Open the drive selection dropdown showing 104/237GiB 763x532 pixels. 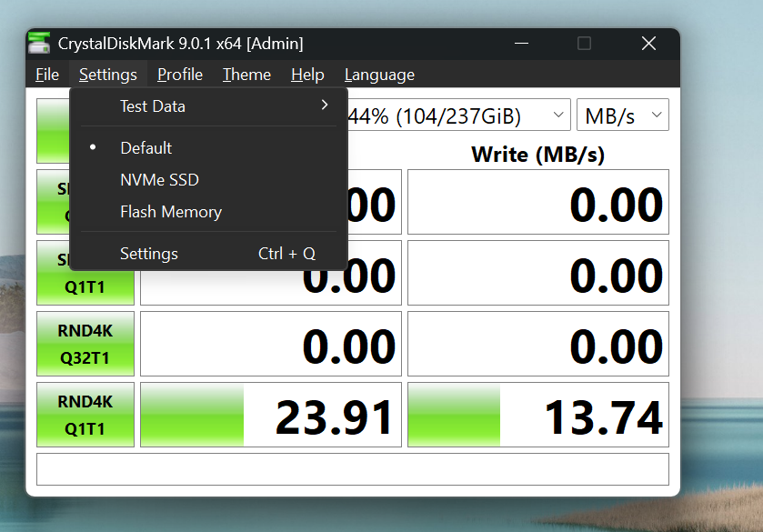tap(459, 115)
